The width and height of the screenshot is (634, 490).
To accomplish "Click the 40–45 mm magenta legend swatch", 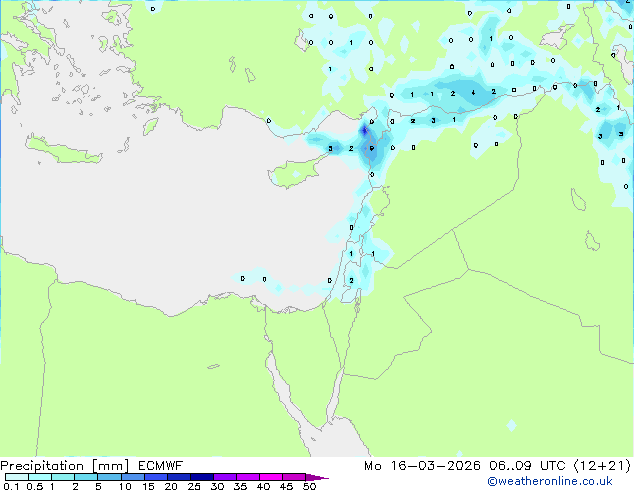I will [x=271, y=477].
